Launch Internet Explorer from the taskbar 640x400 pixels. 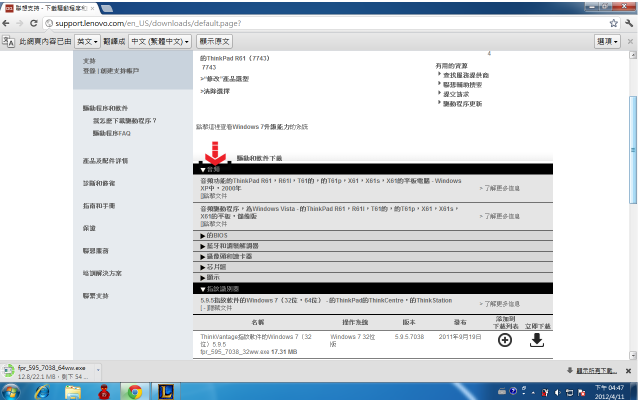42,392
